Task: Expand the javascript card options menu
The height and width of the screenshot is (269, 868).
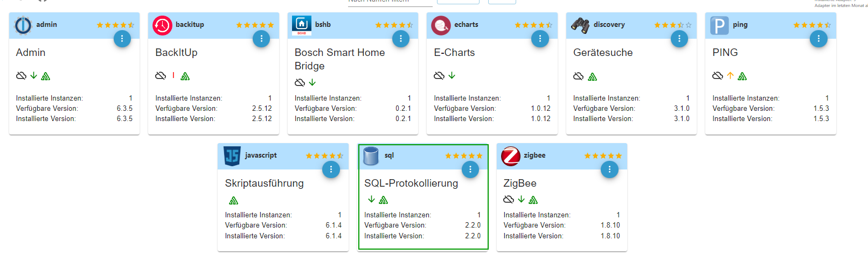Action: pyautogui.click(x=331, y=169)
